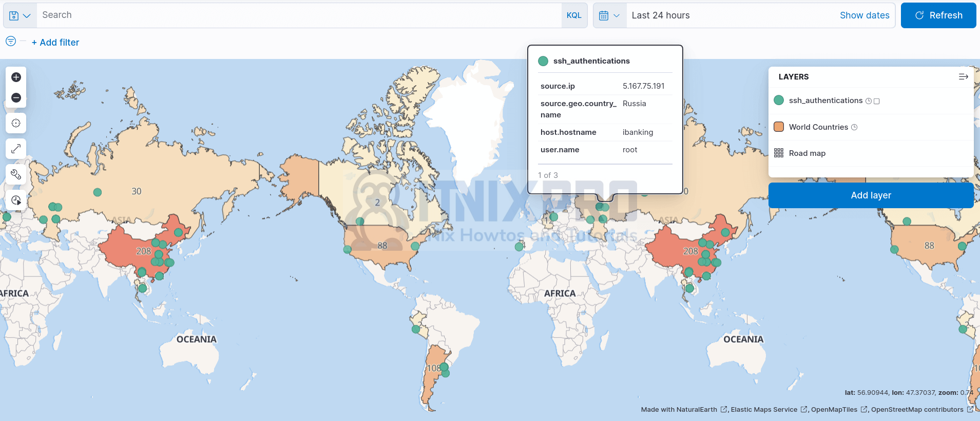Click the source.ip field label
Viewport: 980px width, 421px height.
[558, 86]
